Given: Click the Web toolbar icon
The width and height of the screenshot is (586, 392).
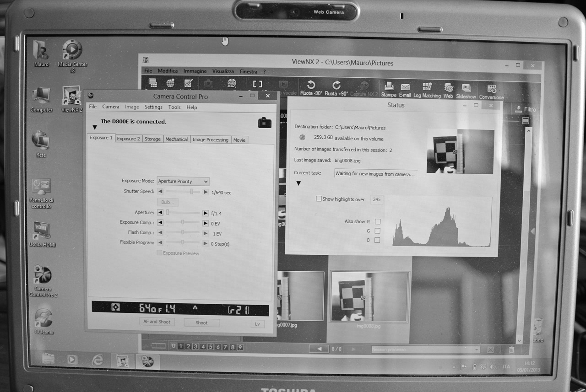Looking at the screenshot, I should click(x=448, y=91).
